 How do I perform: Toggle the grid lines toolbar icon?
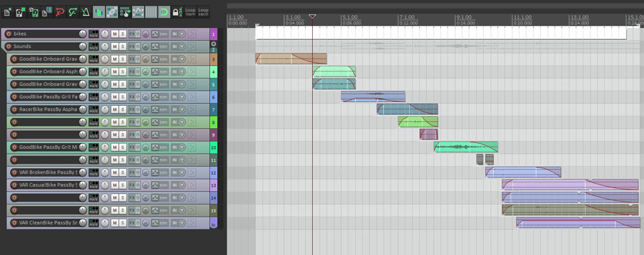(151, 11)
